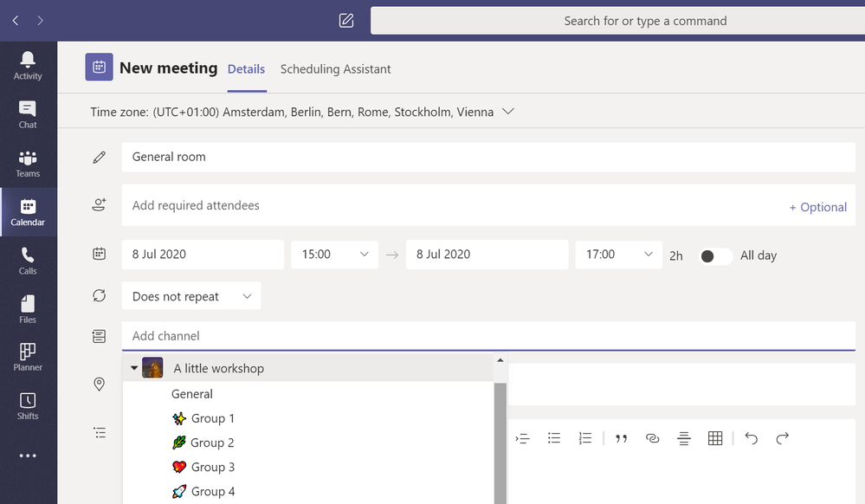The width and height of the screenshot is (865, 504).
Task: Click the add attendees icon
Action: tap(99, 204)
